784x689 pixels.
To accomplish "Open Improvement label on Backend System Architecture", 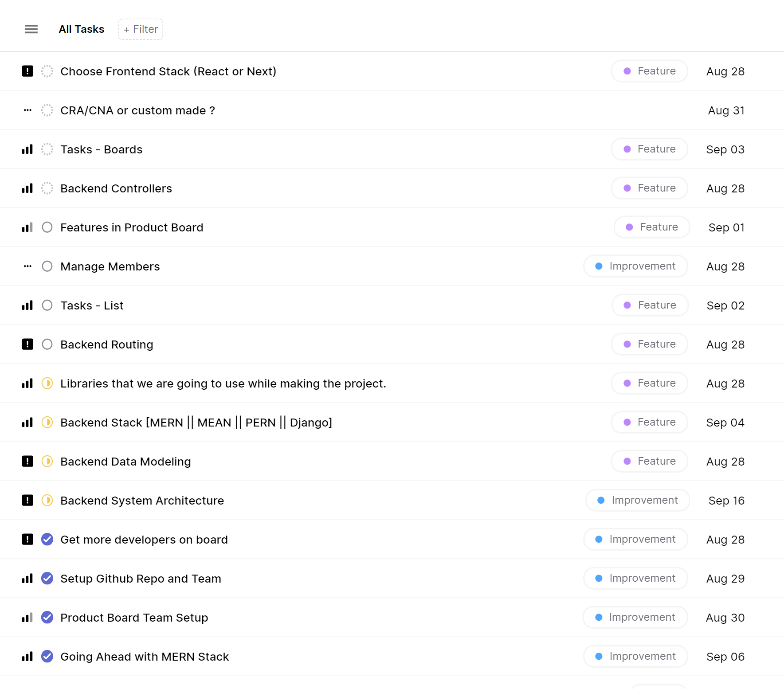I will pos(638,500).
